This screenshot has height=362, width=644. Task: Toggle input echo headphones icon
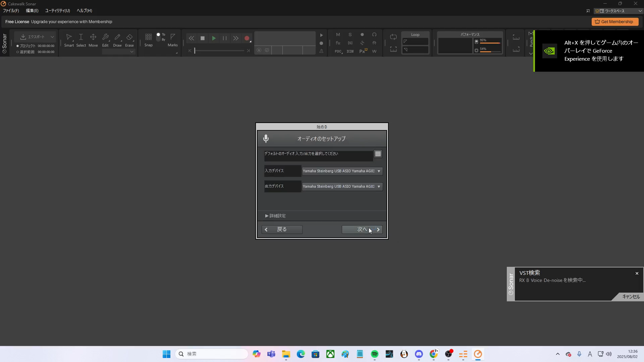pyautogui.click(x=374, y=35)
